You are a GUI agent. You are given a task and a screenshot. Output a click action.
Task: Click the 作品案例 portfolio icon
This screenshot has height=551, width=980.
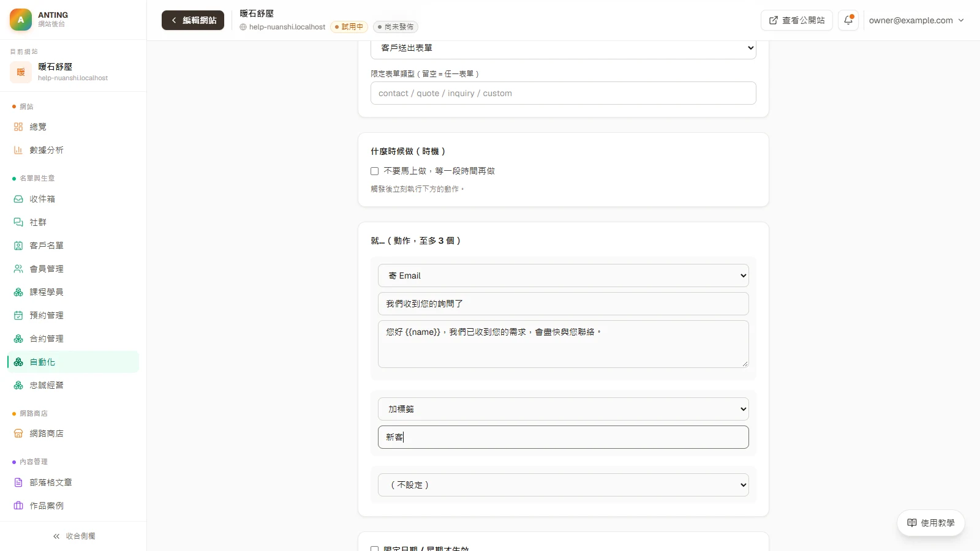(18, 506)
